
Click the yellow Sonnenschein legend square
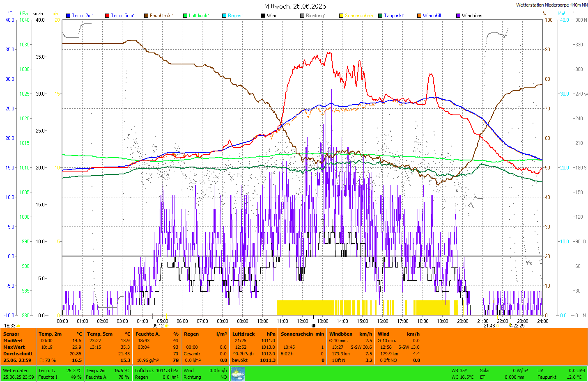point(341,16)
